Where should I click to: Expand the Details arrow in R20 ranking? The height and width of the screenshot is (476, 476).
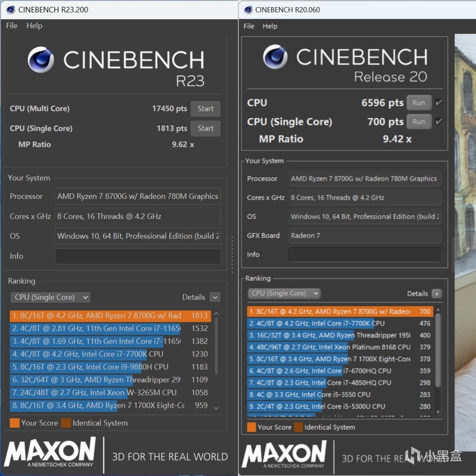coord(437,294)
